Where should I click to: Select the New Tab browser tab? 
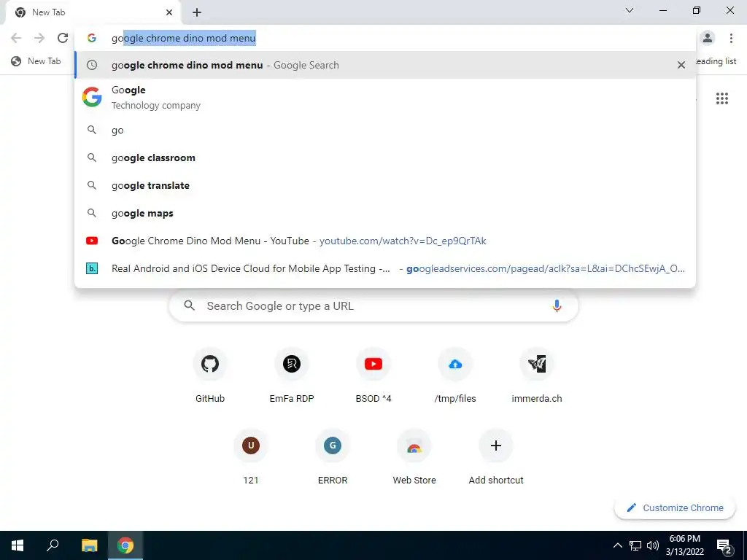click(93, 13)
